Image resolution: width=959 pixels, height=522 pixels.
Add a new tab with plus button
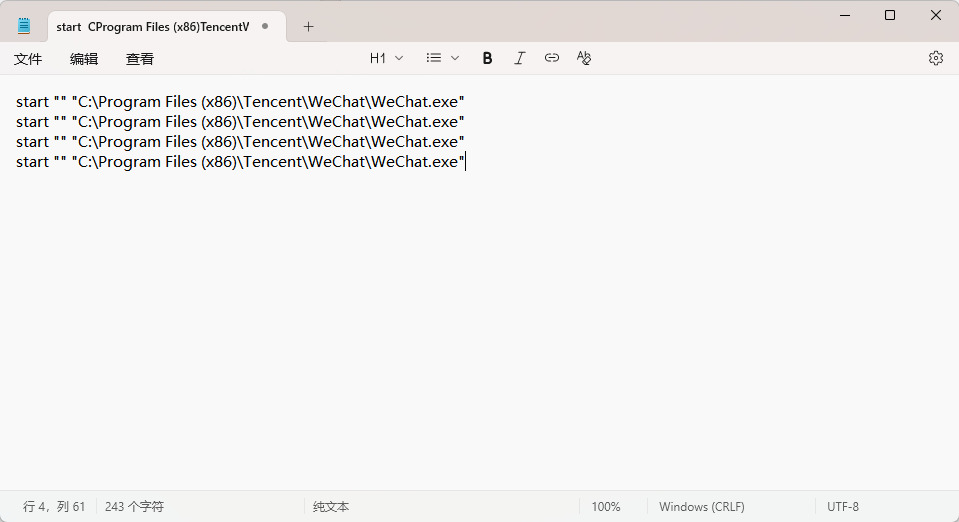(x=308, y=26)
